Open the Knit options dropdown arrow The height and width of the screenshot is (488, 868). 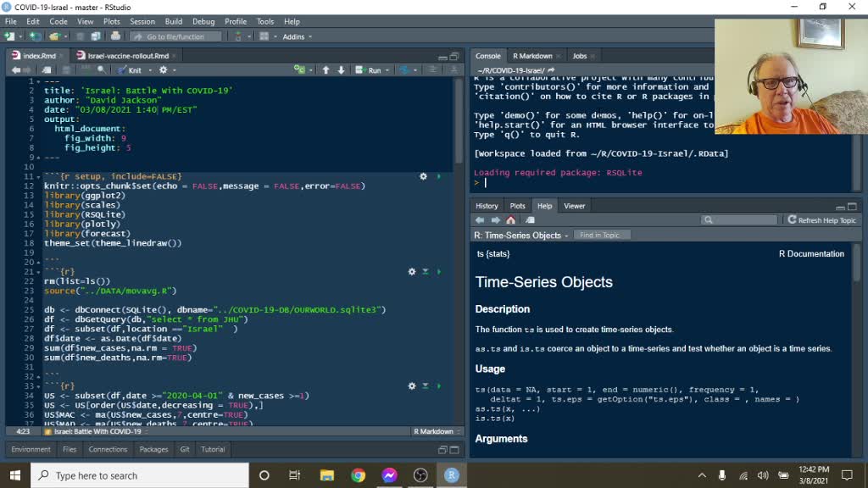150,70
